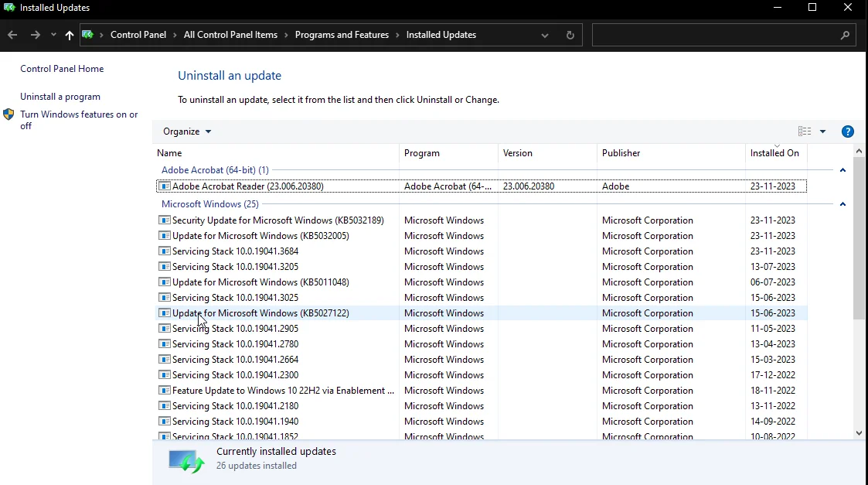868x485 pixels.
Task: Open the Organize menu
Action: (187, 131)
